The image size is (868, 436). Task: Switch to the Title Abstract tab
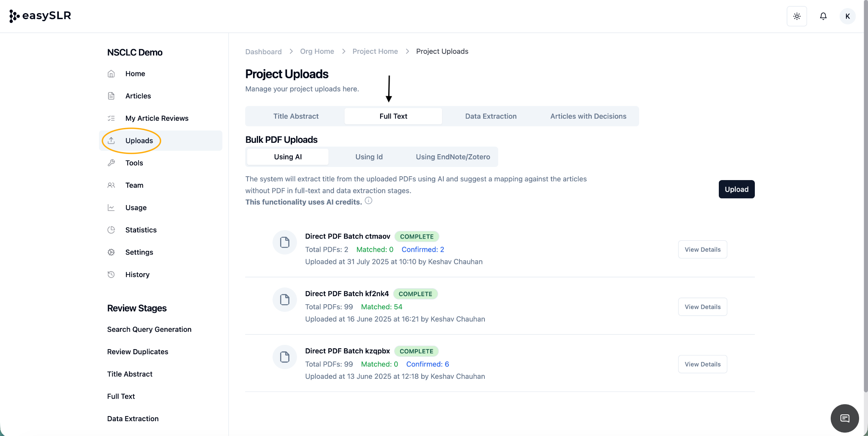pos(295,117)
